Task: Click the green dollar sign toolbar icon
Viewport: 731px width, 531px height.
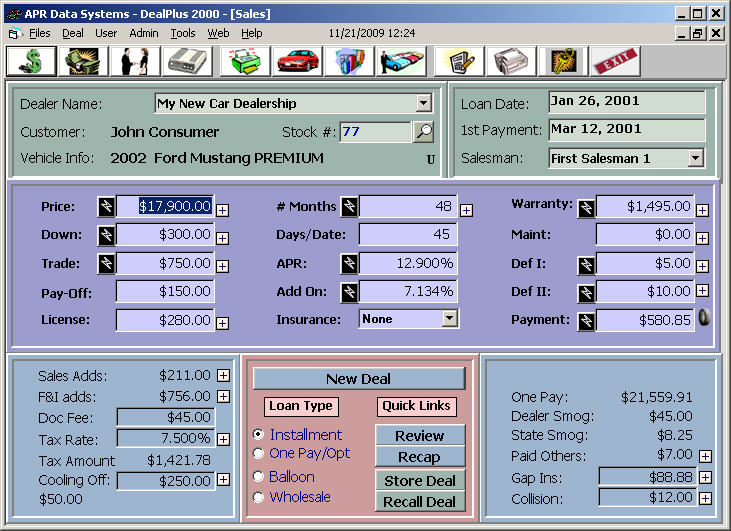Action: coord(30,61)
